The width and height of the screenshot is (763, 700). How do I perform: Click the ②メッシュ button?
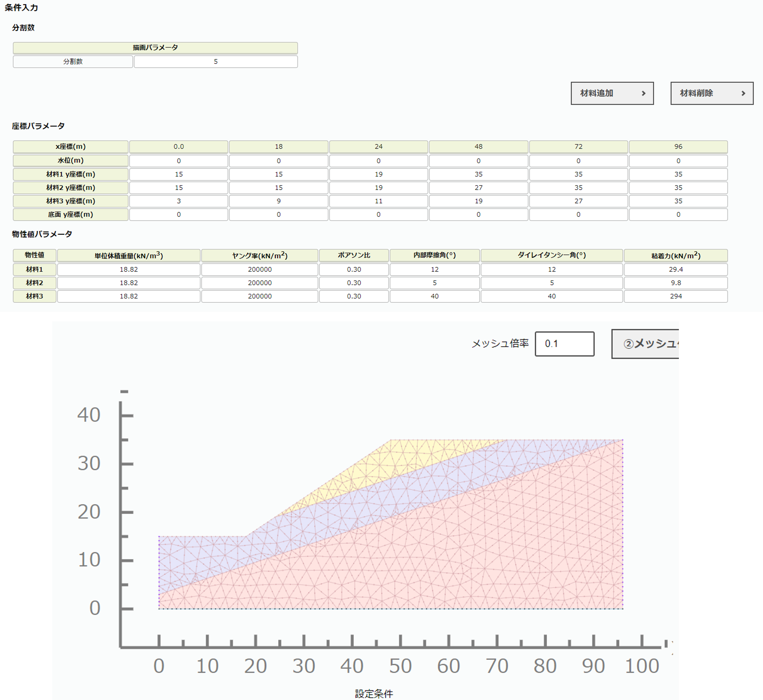645,344
